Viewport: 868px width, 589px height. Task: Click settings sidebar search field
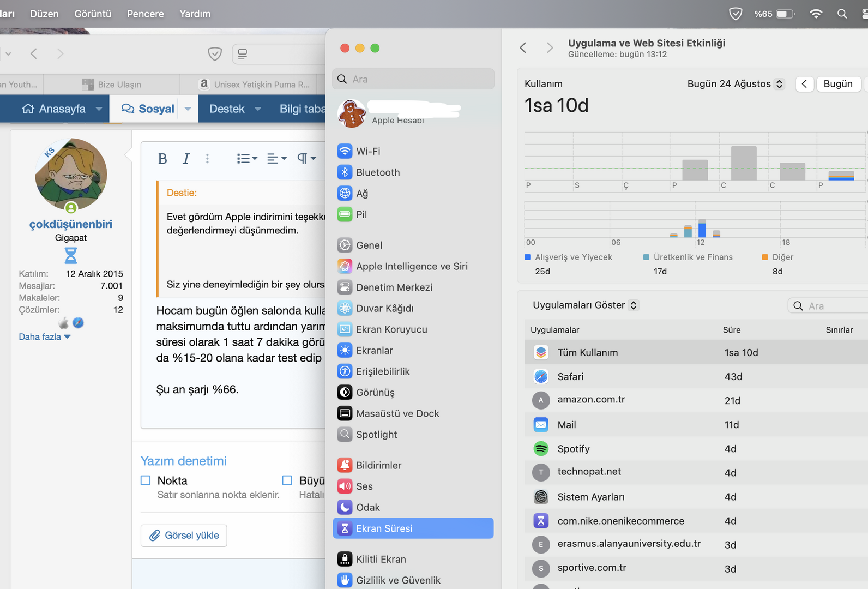click(x=413, y=79)
